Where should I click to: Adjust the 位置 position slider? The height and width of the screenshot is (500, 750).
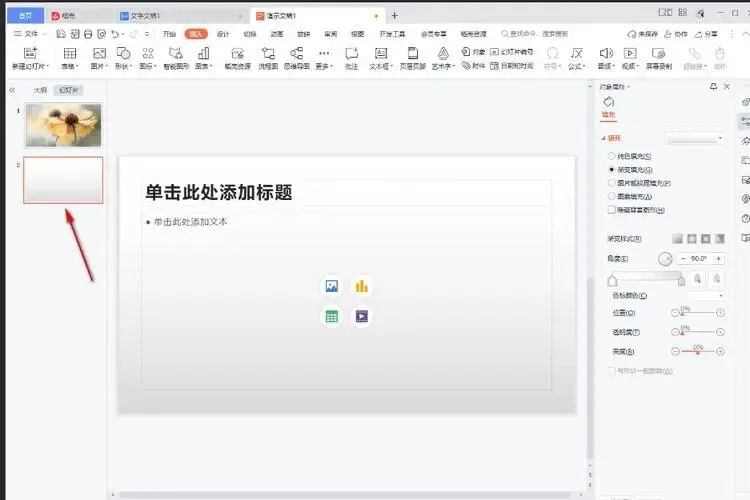click(x=697, y=313)
